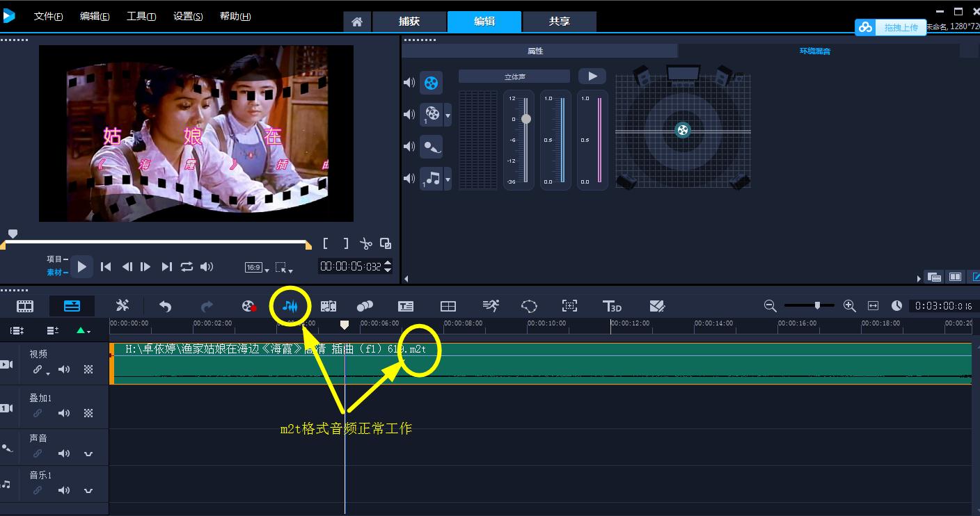Open the Subtitle Editor tool

coord(406,306)
